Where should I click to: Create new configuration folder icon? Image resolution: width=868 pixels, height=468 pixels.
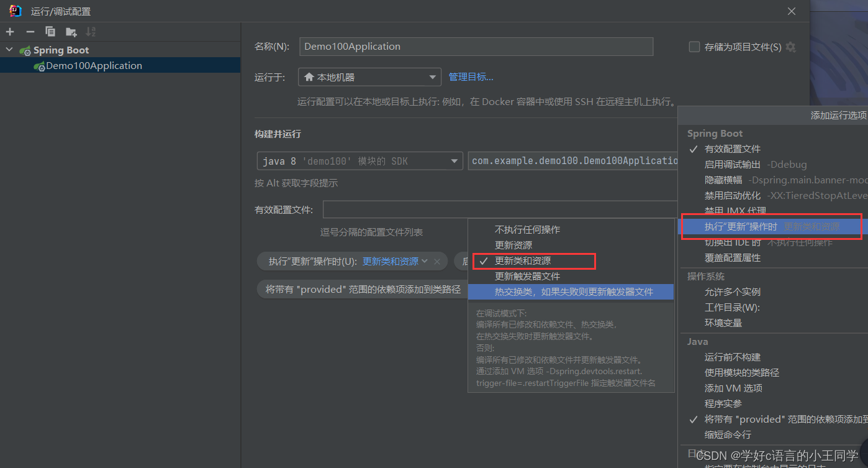tap(71, 32)
